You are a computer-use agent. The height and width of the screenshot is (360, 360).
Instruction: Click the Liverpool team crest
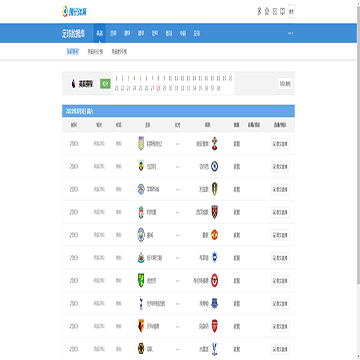point(141,212)
